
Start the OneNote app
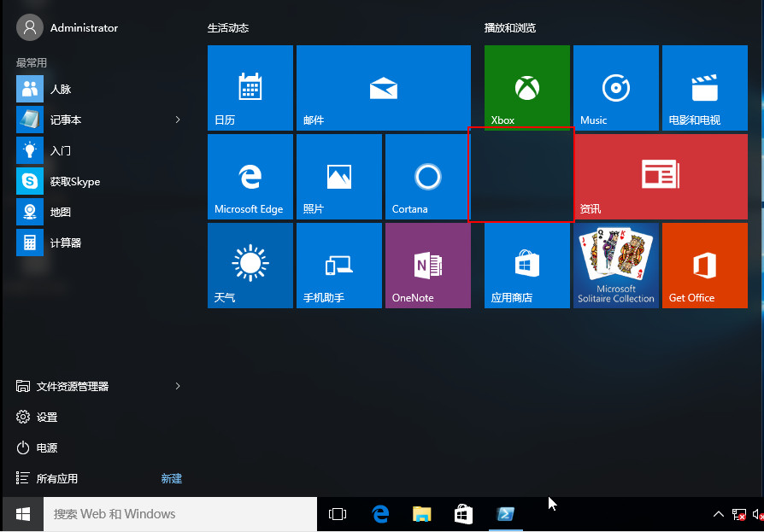tap(427, 265)
